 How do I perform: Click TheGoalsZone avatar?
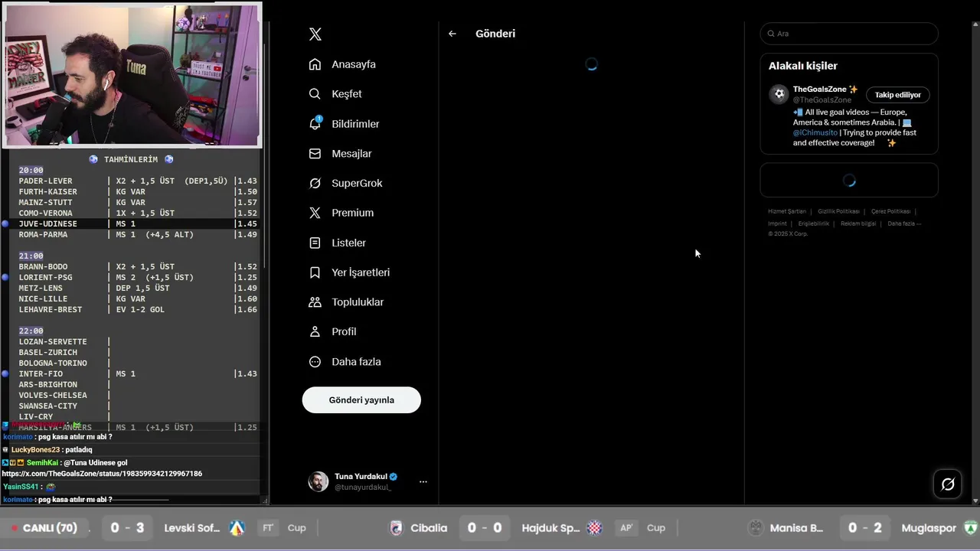[x=779, y=94]
